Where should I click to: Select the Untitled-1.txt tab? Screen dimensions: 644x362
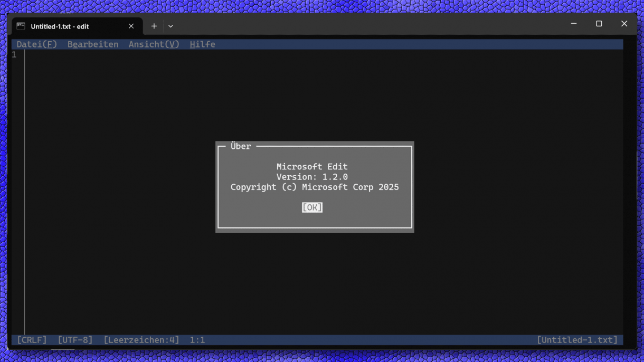[69, 25]
